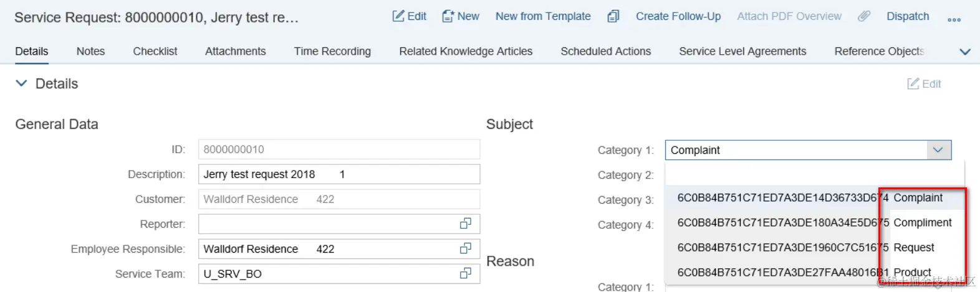Screen dimensions: 980x292
Task: Expand the tab strip overflow chevron
Action: (x=964, y=52)
